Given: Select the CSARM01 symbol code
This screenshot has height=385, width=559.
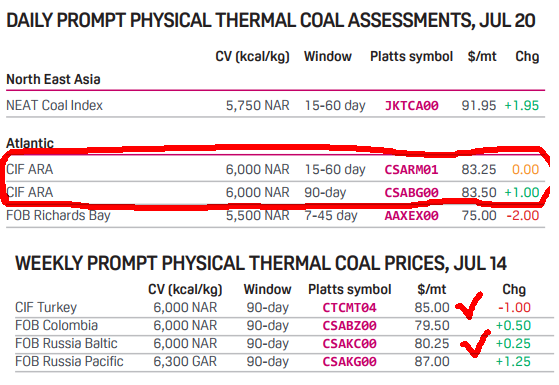Looking at the screenshot, I should click(x=411, y=170).
